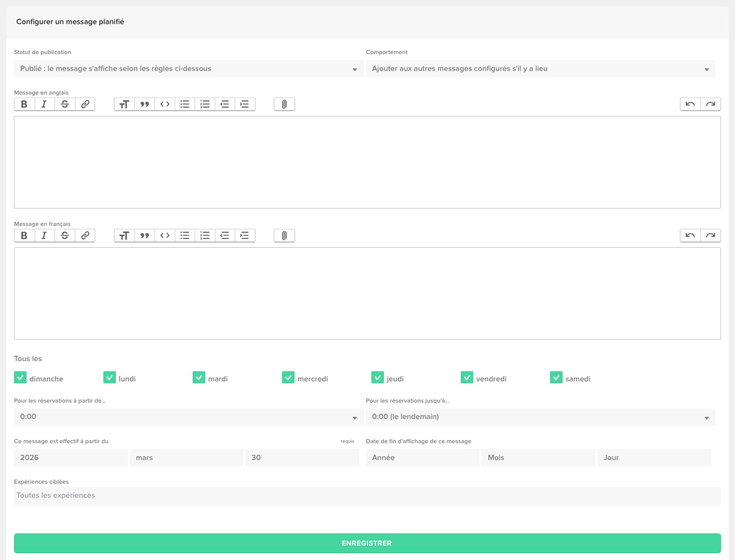Viewport: 735px width, 560px height.
Task: Add a quote block in English message
Action: [144, 104]
